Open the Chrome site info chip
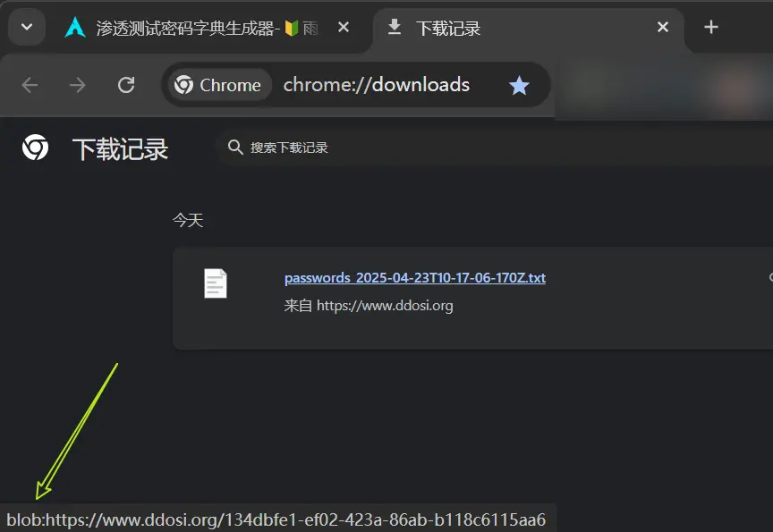Viewport: 773px width, 532px height. [218, 85]
